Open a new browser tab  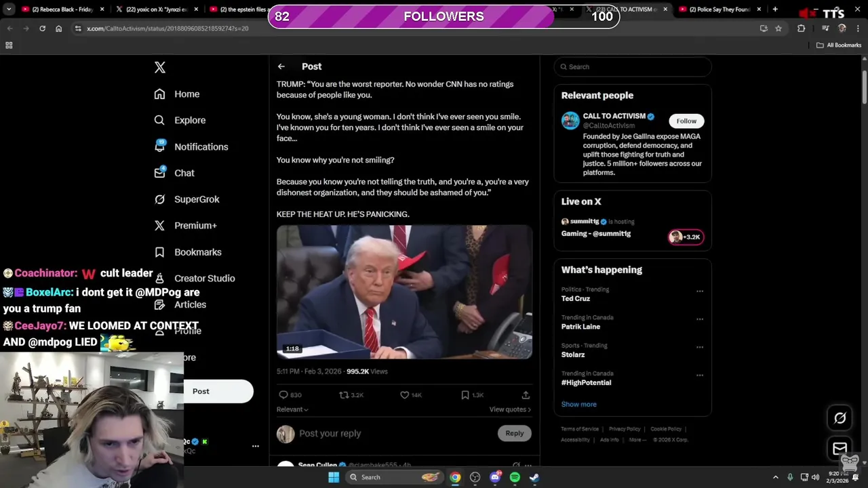(775, 9)
